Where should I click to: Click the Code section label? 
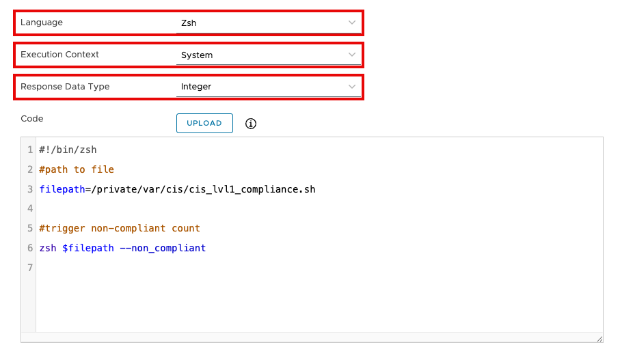[32, 119]
